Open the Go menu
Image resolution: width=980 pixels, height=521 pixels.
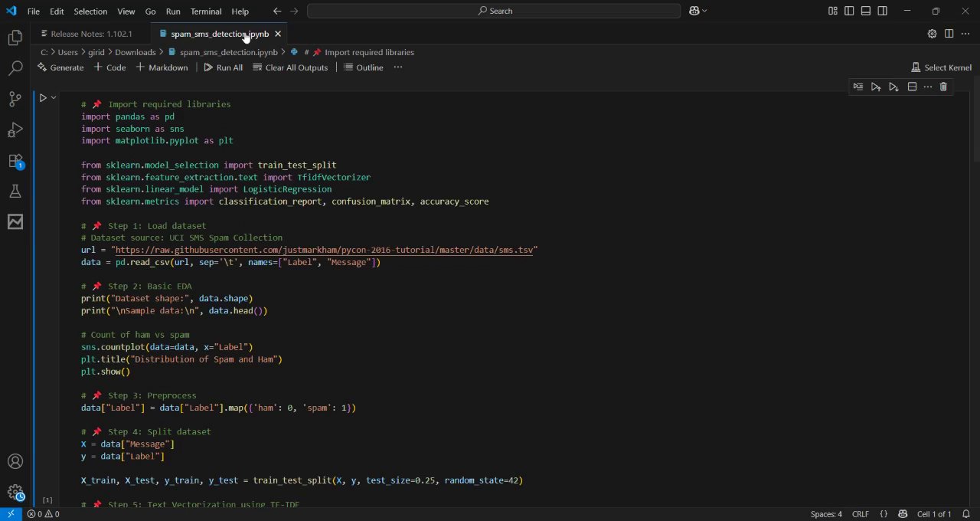coord(150,11)
